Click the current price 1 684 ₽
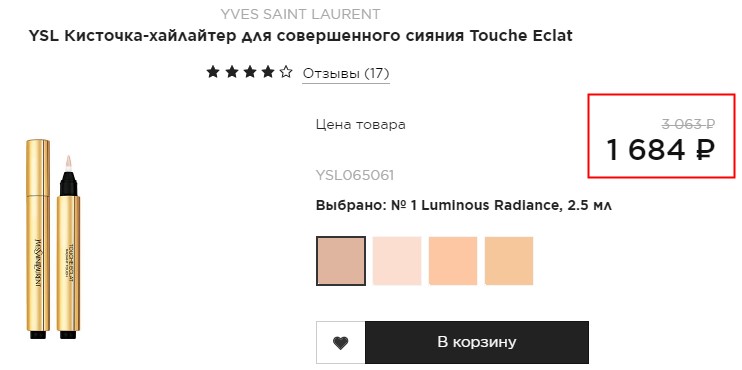 point(660,150)
